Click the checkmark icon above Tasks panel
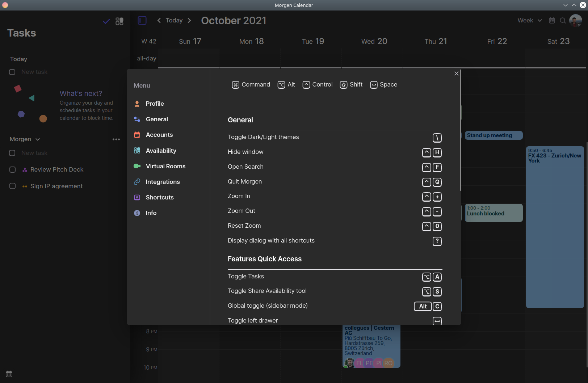Image resolution: width=588 pixels, height=383 pixels. click(x=106, y=21)
